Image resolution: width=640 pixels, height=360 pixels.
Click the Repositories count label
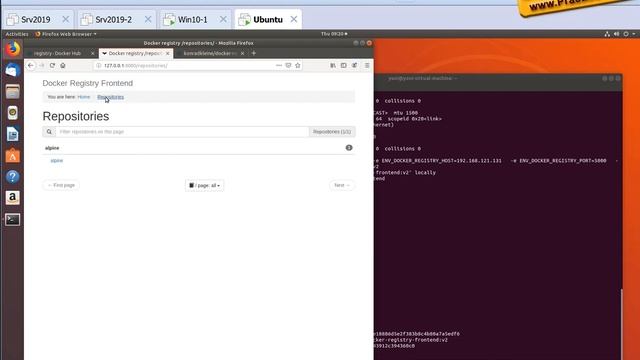332,132
